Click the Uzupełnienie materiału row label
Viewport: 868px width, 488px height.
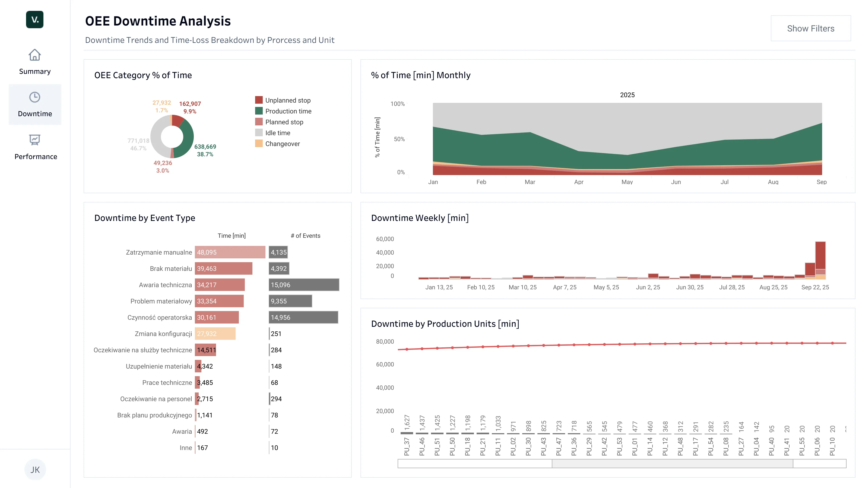[x=159, y=366]
